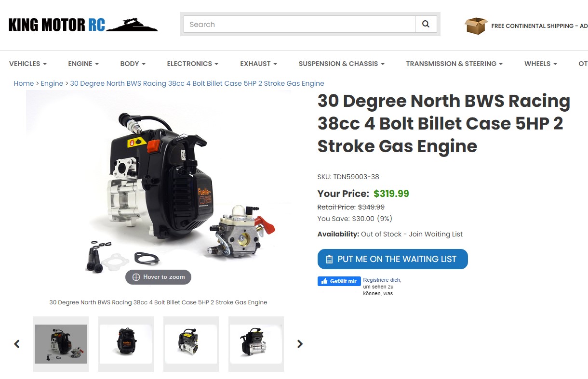Click Put Me On The Waiting List
588x379 pixels.
[x=393, y=259]
